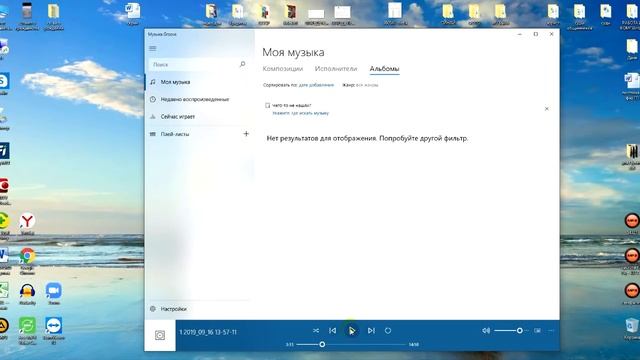Screen dimensions: 640x360
Task: Open Сейчас играет in the sidebar
Action: point(198,117)
